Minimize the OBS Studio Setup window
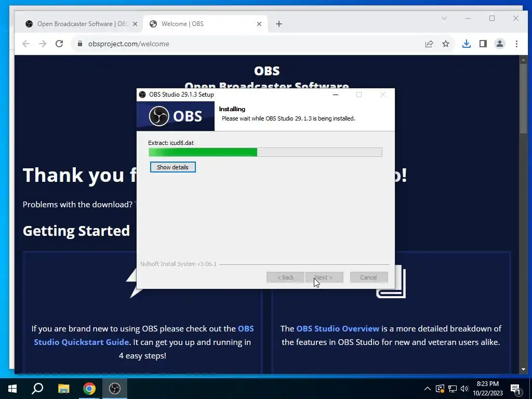Screen dimensions: 532x399 [336, 95]
